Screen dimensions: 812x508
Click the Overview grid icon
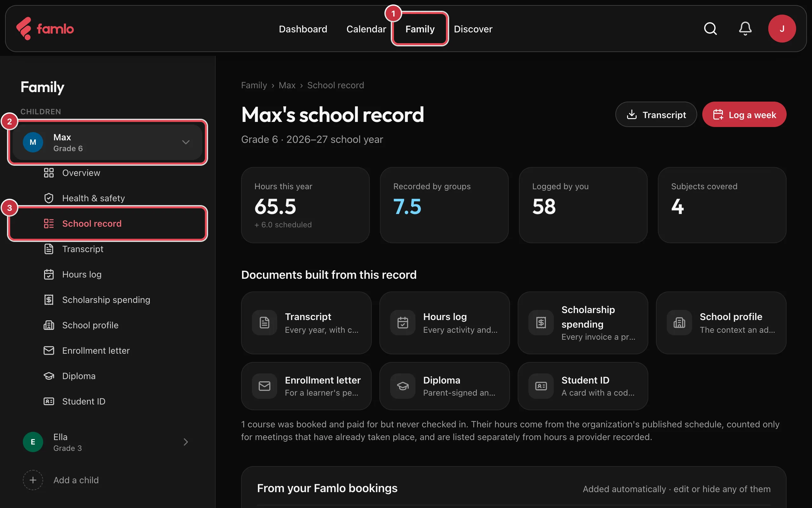[x=49, y=173]
